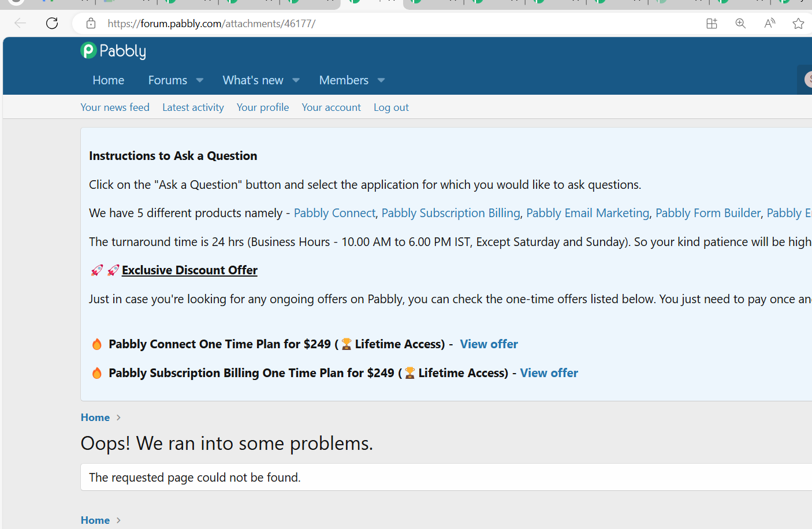This screenshot has width=812, height=529.
Task: Click the Home breadcrumb above the error heading
Action: (95, 418)
